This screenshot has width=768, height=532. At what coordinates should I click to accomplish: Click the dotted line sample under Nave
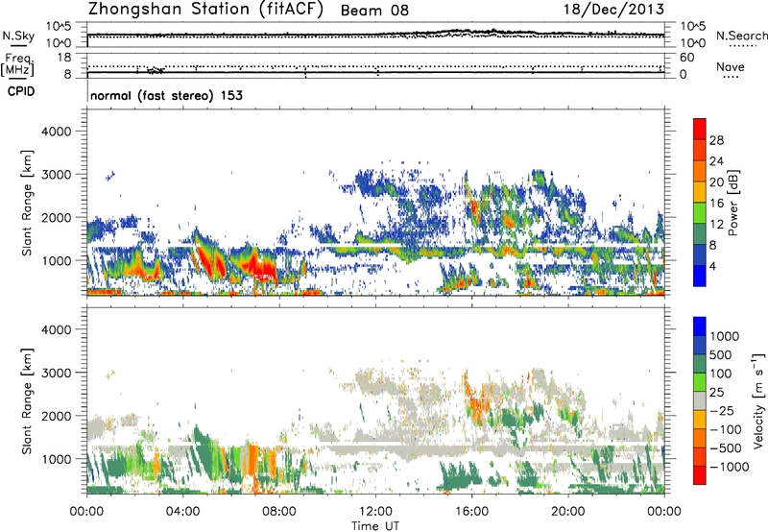point(731,77)
